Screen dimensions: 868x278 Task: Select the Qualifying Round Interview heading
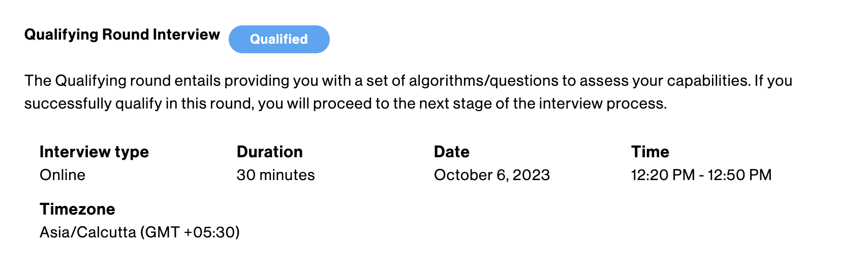pyautogui.click(x=122, y=34)
